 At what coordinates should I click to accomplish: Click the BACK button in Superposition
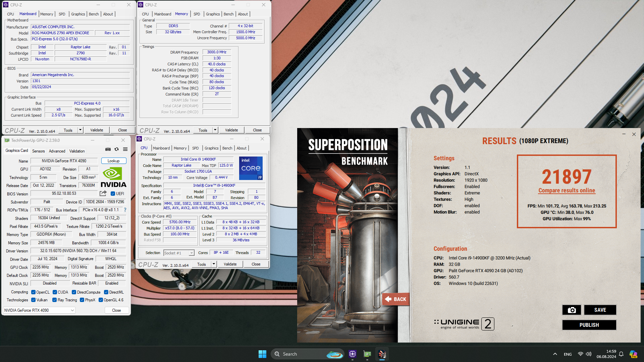396,299
